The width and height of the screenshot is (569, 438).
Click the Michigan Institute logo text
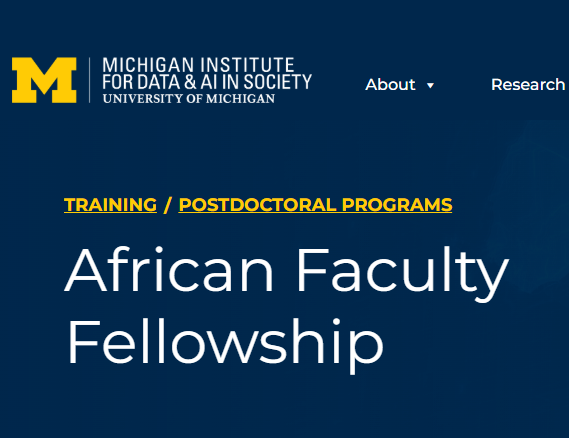point(207,80)
